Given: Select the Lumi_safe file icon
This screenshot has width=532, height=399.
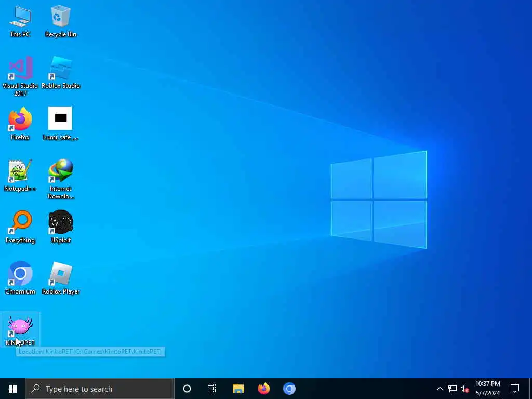Looking at the screenshot, I should [60, 124].
